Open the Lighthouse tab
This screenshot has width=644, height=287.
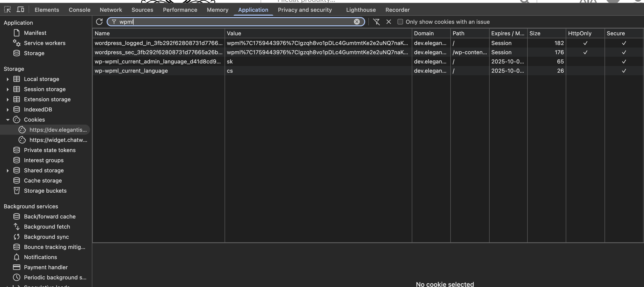361,10
